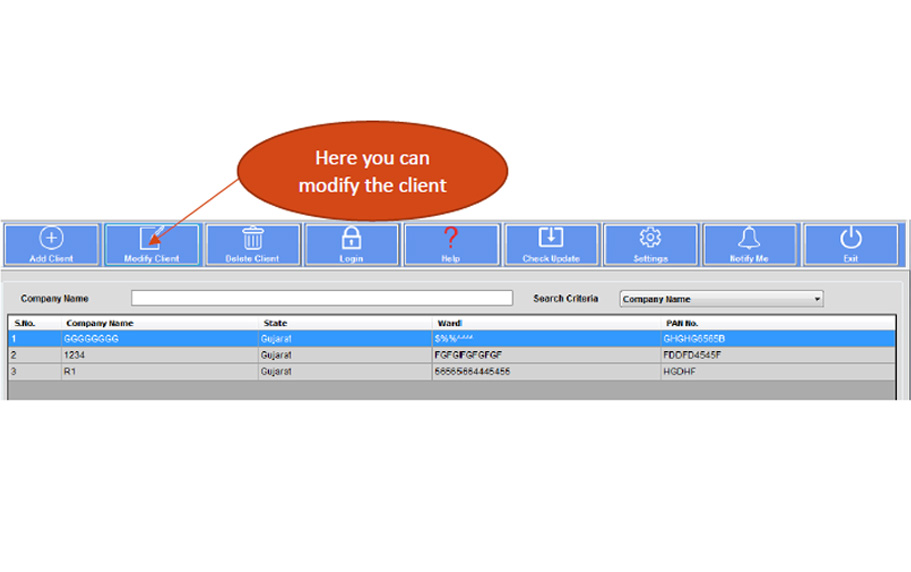The width and height of the screenshot is (911, 572).
Task: Click the Add Client plus icon
Action: [x=51, y=238]
